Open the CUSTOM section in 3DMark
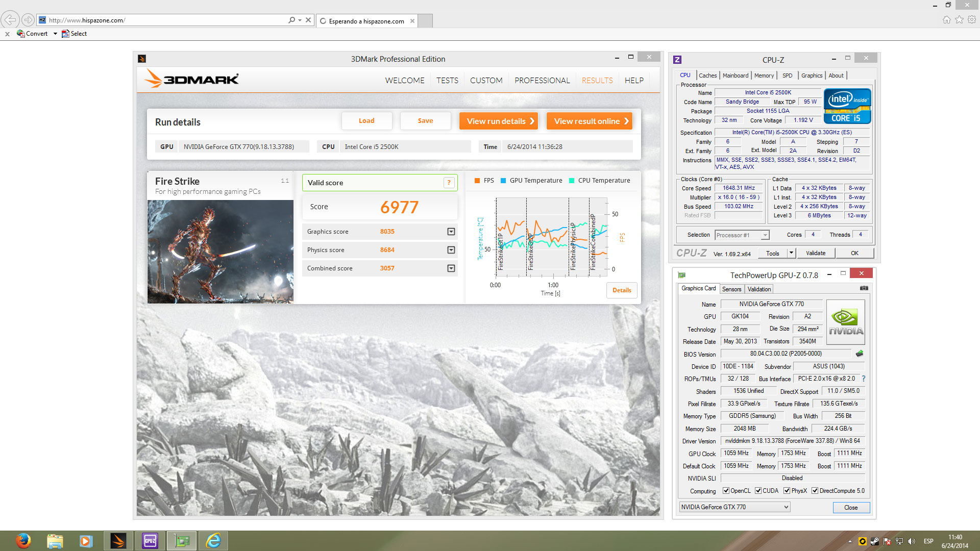The height and width of the screenshot is (551, 980). [486, 80]
